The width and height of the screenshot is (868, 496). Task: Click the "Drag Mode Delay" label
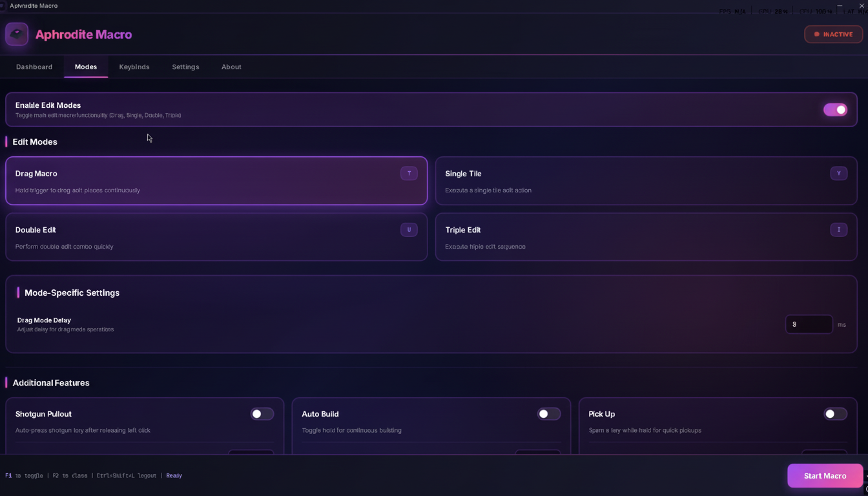[x=44, y=320]
